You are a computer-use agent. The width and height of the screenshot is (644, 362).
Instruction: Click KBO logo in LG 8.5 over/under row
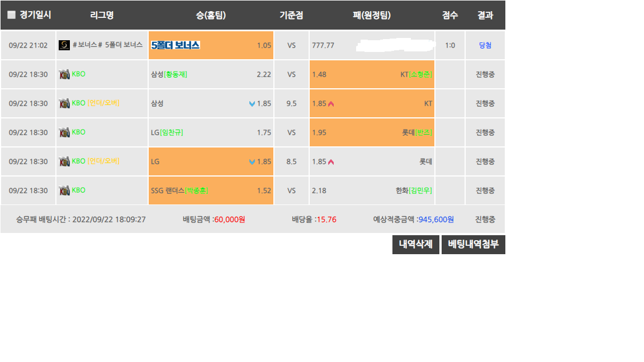point(64,161)
